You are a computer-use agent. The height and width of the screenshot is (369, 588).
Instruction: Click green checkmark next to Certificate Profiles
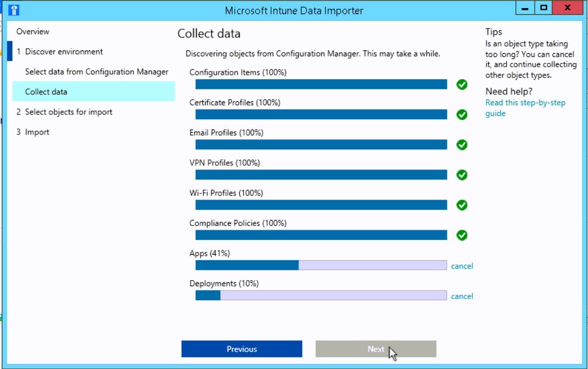(462, 115)
